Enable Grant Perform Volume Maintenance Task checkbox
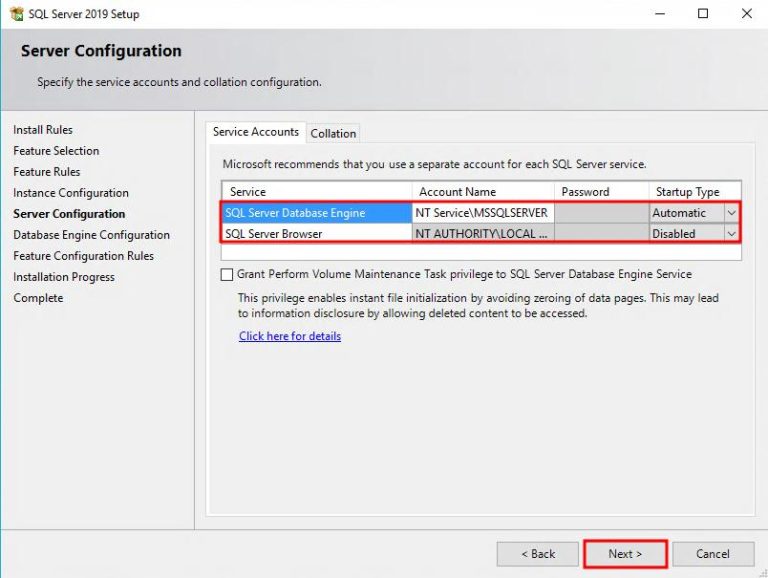 pos(227,274)
